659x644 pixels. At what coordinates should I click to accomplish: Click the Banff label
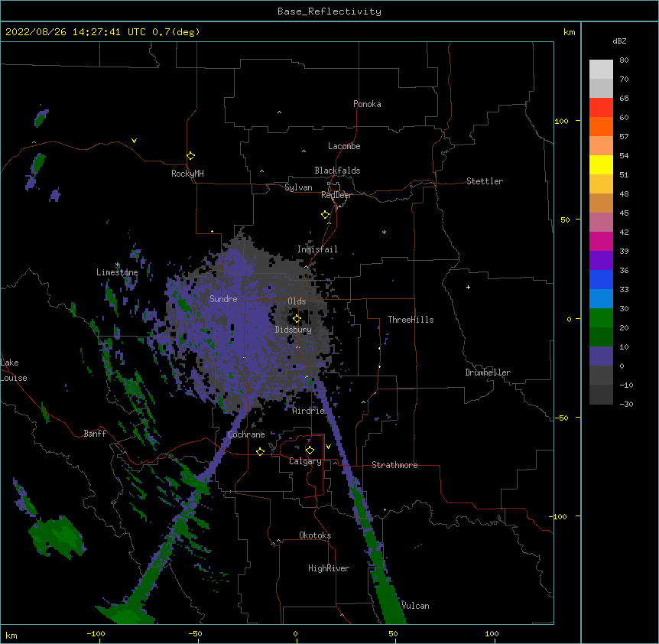coord(95,434)
